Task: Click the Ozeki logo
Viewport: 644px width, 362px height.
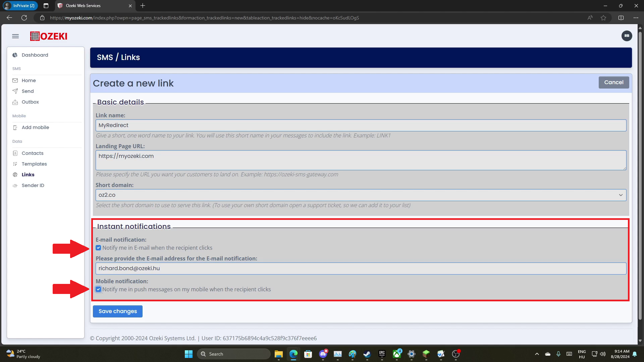Action: coord(49,36)
